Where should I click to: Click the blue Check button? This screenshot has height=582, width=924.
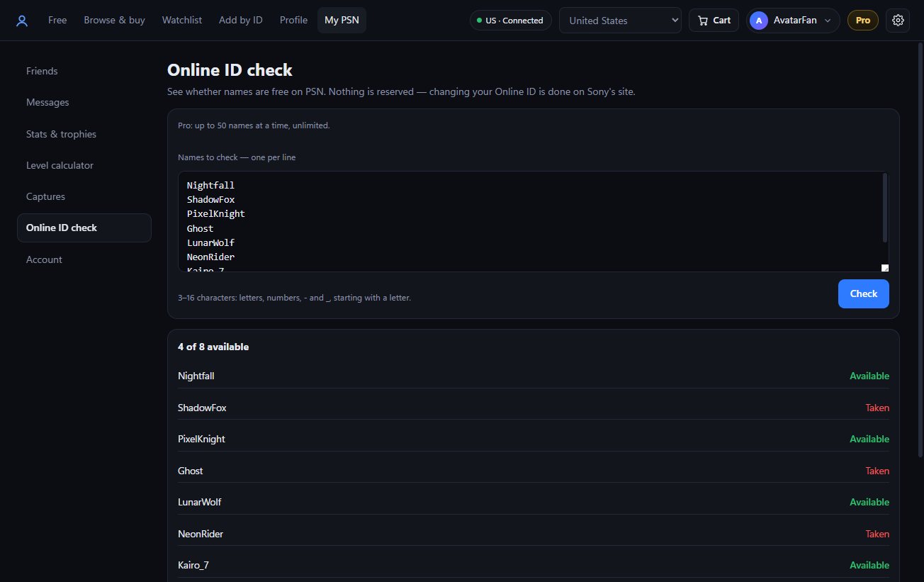pos(863,293)
